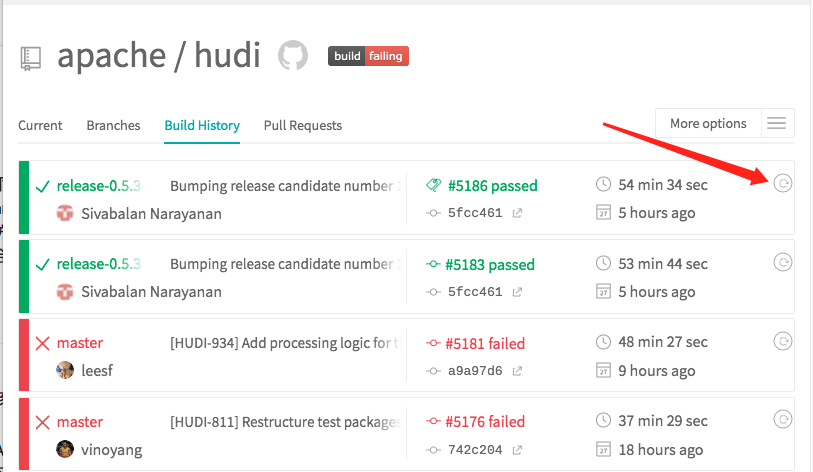Open commit a9a97d6 link
The width and height of the screenshot is (813, 472).
475,371
